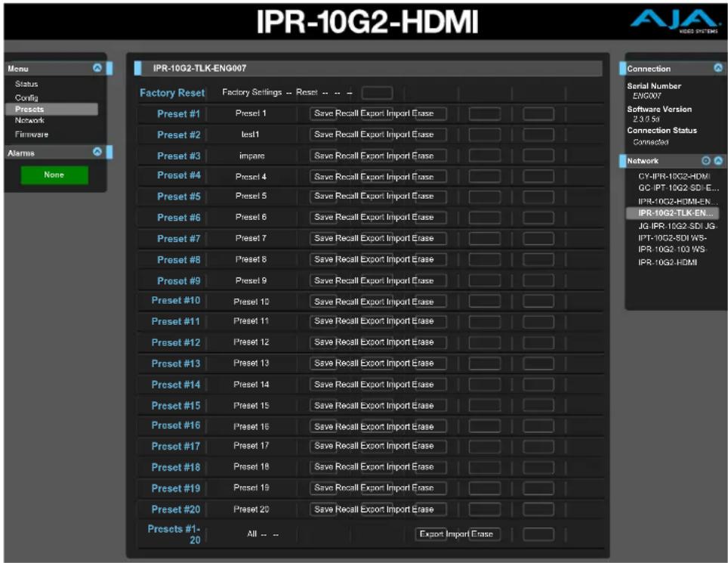Screen dimensions: 728x563
Task: Select IPR-10G2-HDMI-EN... device
Action: click(x=677, y=202)
